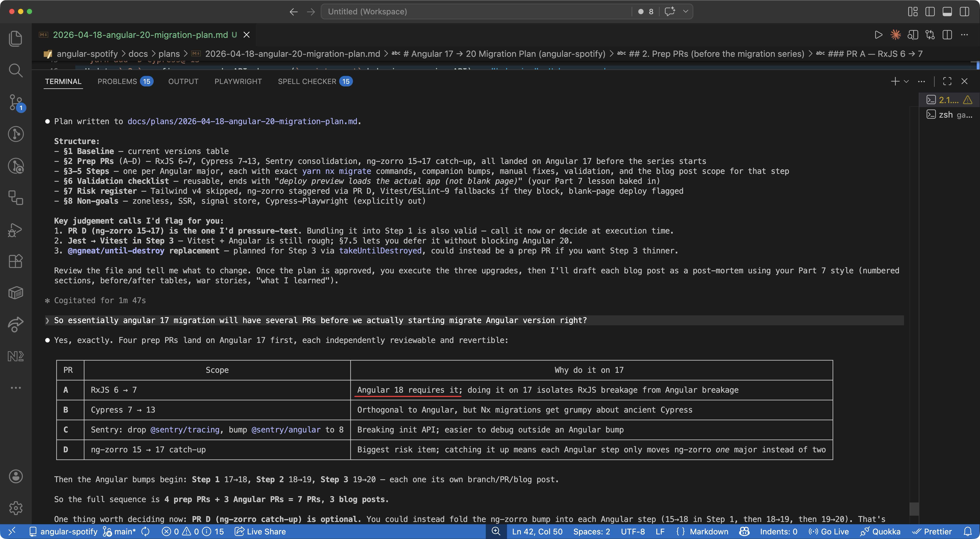
Task: Toggle the primary sidebar layout button
Action: (930, 11)
